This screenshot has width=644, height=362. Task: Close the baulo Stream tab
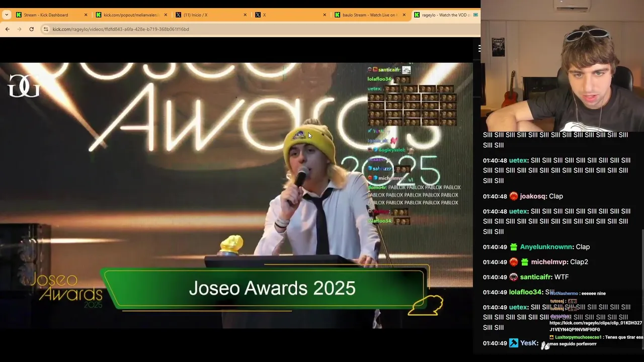[404, 15]
